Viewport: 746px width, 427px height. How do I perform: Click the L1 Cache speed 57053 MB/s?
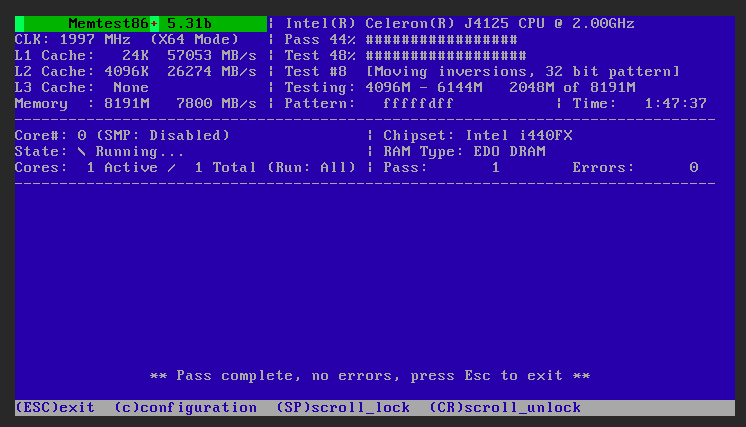[212, 56]
